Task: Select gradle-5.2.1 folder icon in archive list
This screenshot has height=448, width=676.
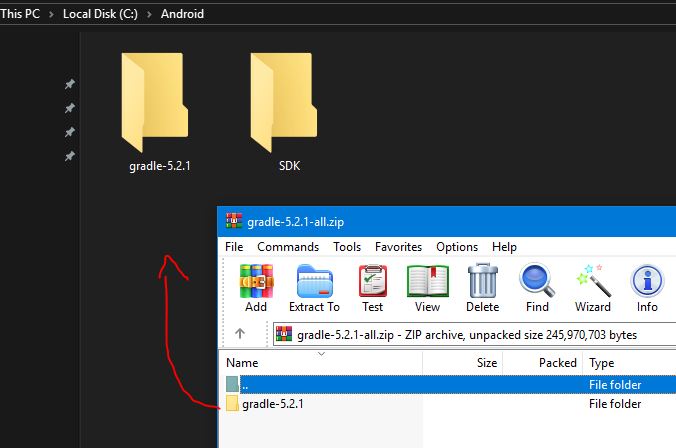Action: click(232, 404)
